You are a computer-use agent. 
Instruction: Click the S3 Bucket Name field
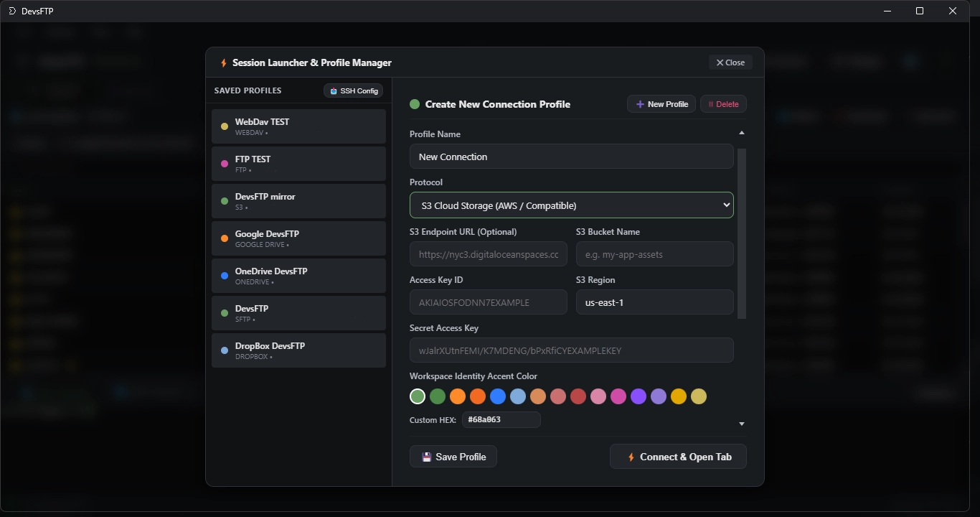(655, 254)
